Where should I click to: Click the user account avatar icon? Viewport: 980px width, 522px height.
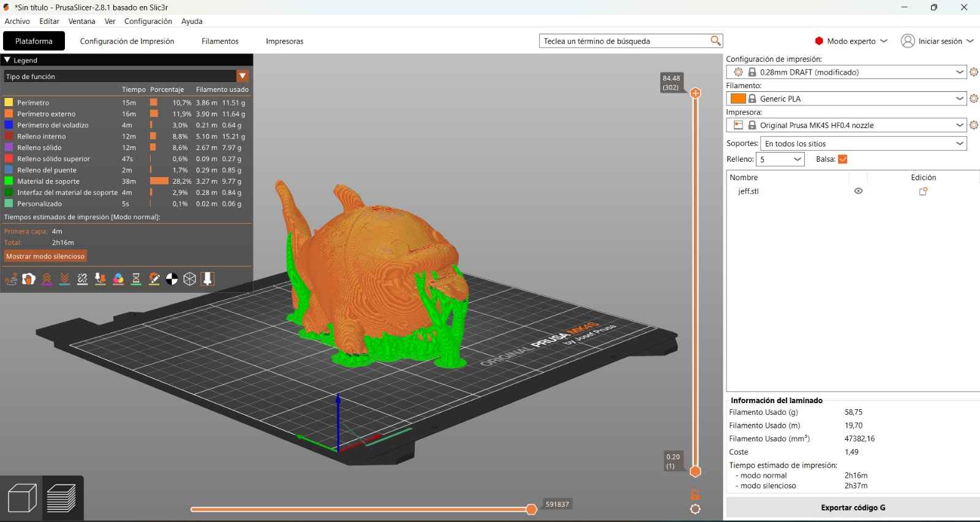click(x=908, y=41)
